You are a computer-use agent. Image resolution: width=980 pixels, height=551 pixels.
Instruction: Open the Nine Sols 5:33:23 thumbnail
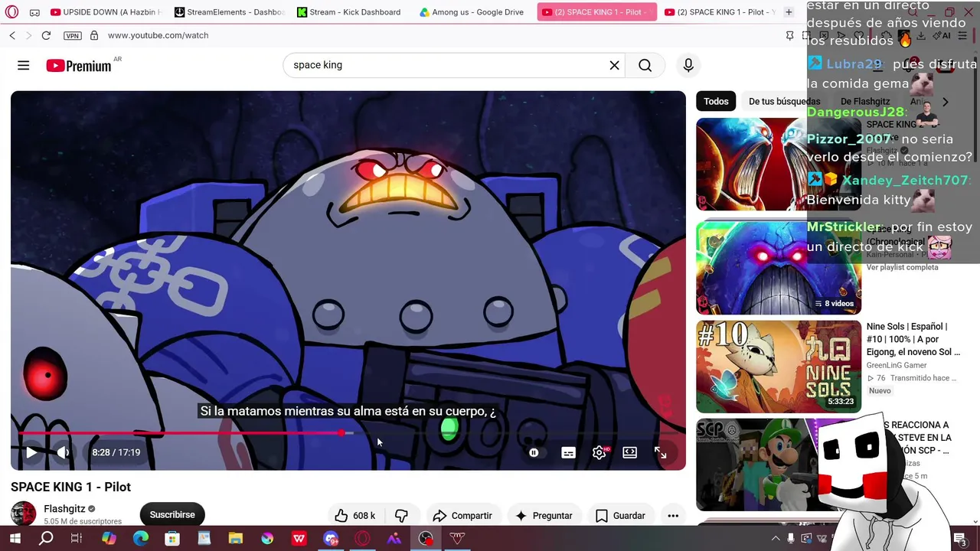coord(779,367)
